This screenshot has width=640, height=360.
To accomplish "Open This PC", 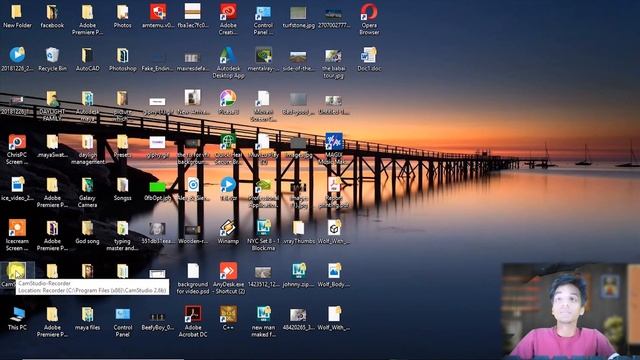I will click(x=17, y=318).
